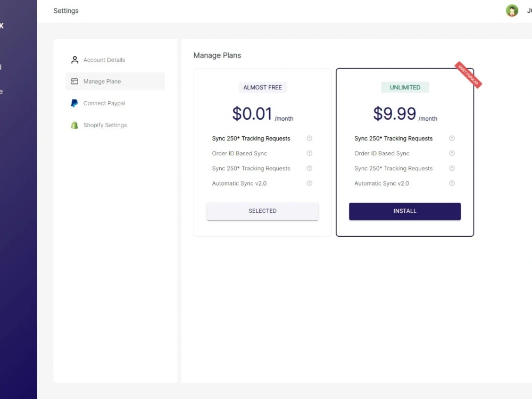Click the UNLIMITED plan badge
The height and width of the screenshot is (399, 532).
point(405,87)
